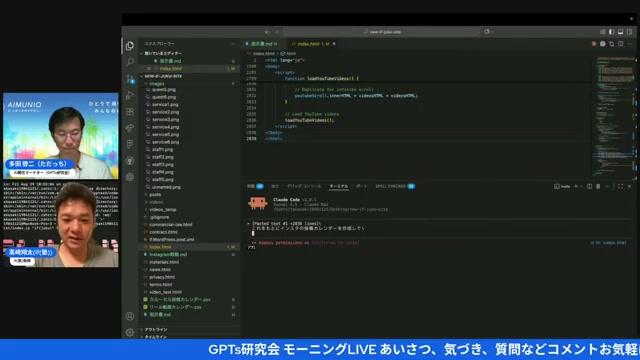Kill terminal with the trash icon
Viewport: 640px width, 360px height.
(x=598, y=186)
